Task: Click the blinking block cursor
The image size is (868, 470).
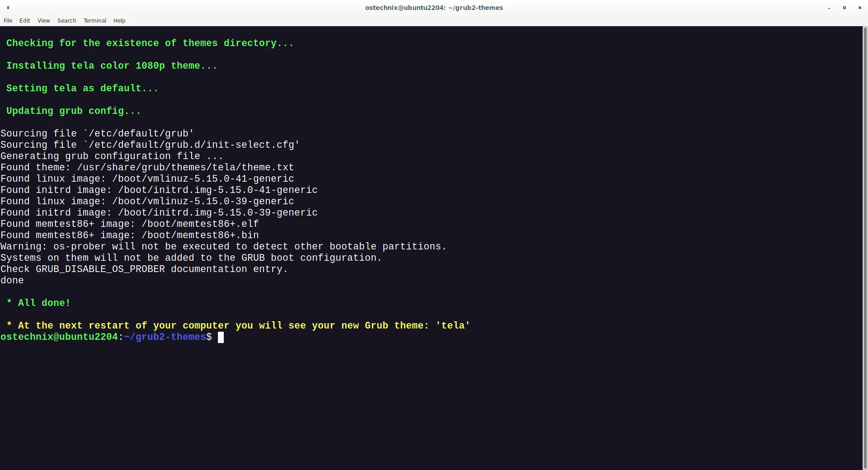Action: [221, 338]
